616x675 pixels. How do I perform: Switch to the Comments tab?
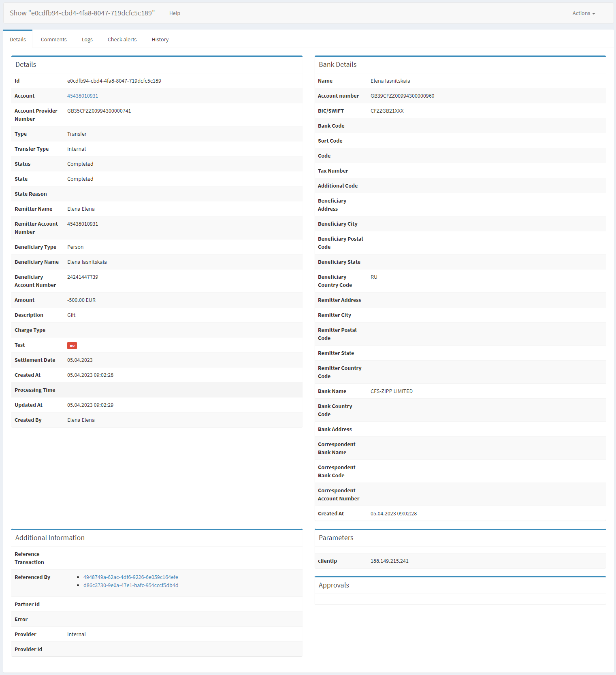point(53,40)
